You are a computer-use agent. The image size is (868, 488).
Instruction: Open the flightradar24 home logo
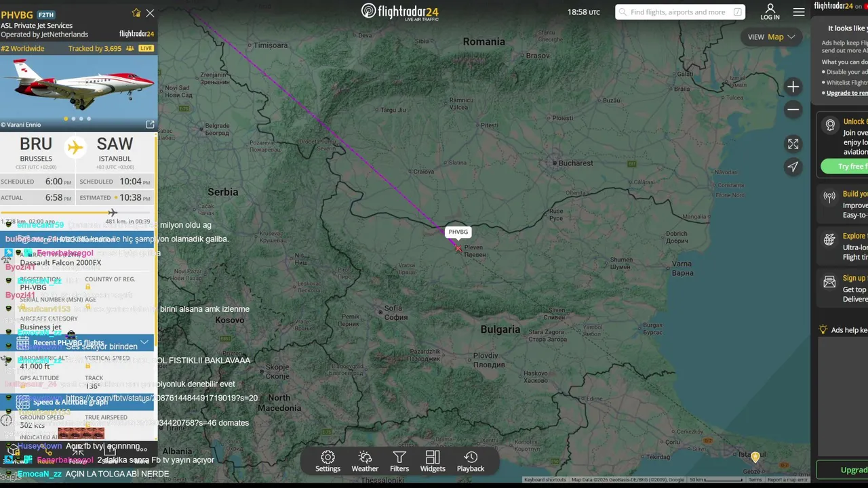click(399, 12)
